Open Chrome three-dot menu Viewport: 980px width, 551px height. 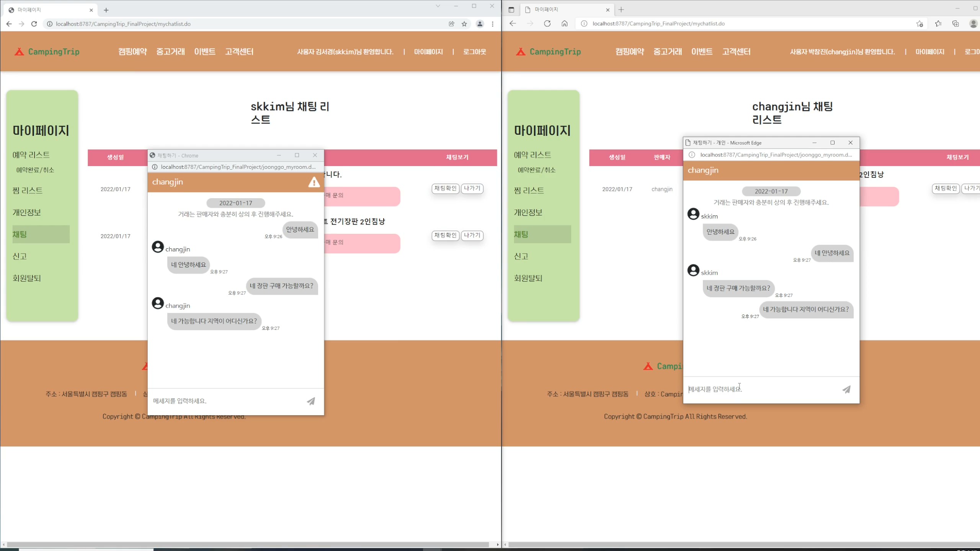tap(493, 24)
